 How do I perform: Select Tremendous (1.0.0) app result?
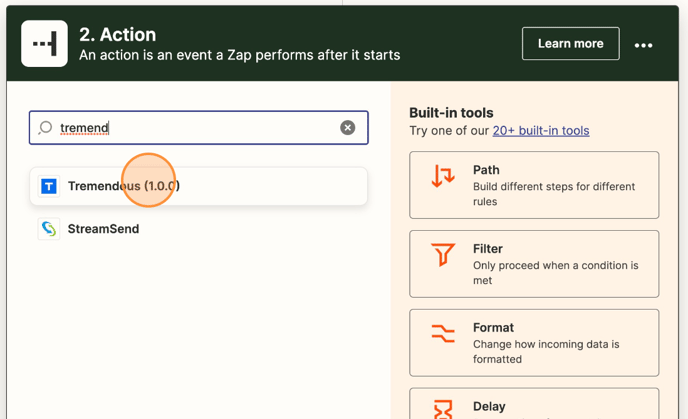(x=198, y=186)
